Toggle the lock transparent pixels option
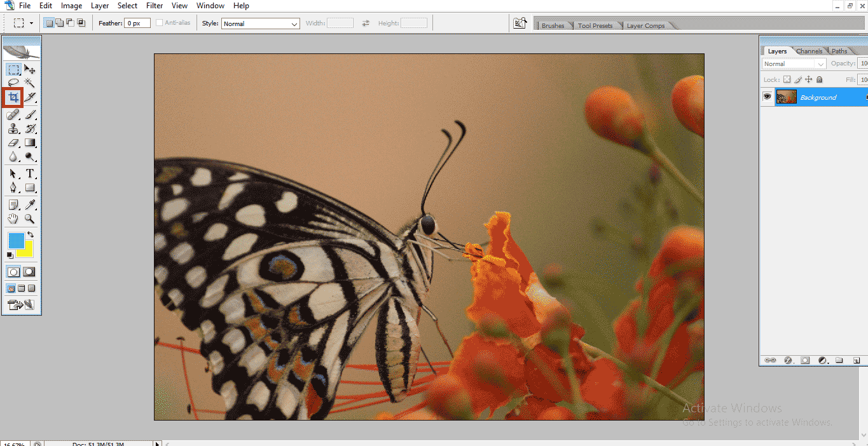The image size is (868, 446). [787, 79]
